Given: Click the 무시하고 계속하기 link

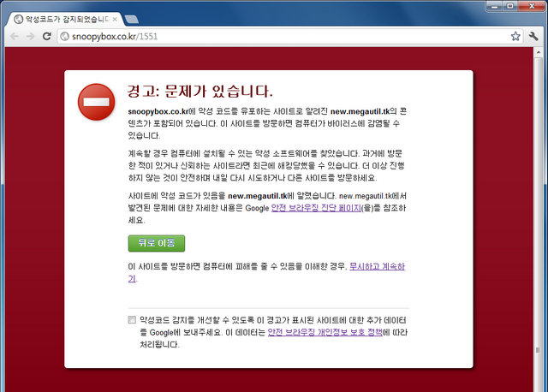Looking at the screenshot, I should pos(377,266).
